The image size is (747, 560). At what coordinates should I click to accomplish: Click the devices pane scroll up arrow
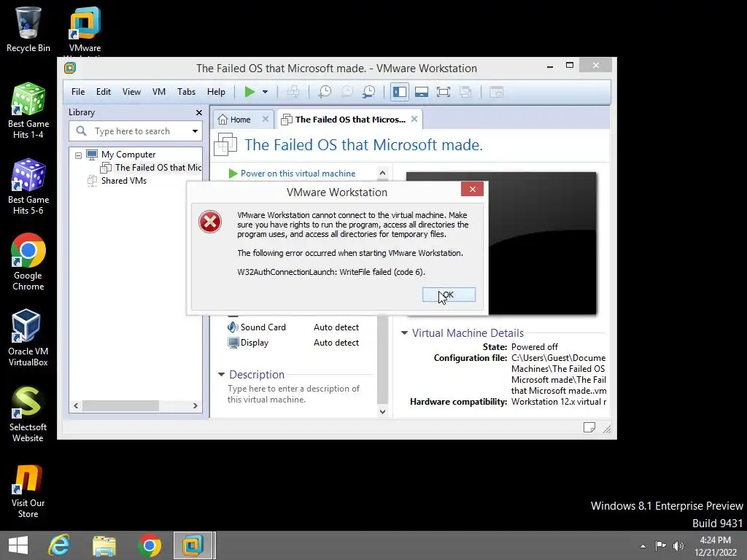382,173
